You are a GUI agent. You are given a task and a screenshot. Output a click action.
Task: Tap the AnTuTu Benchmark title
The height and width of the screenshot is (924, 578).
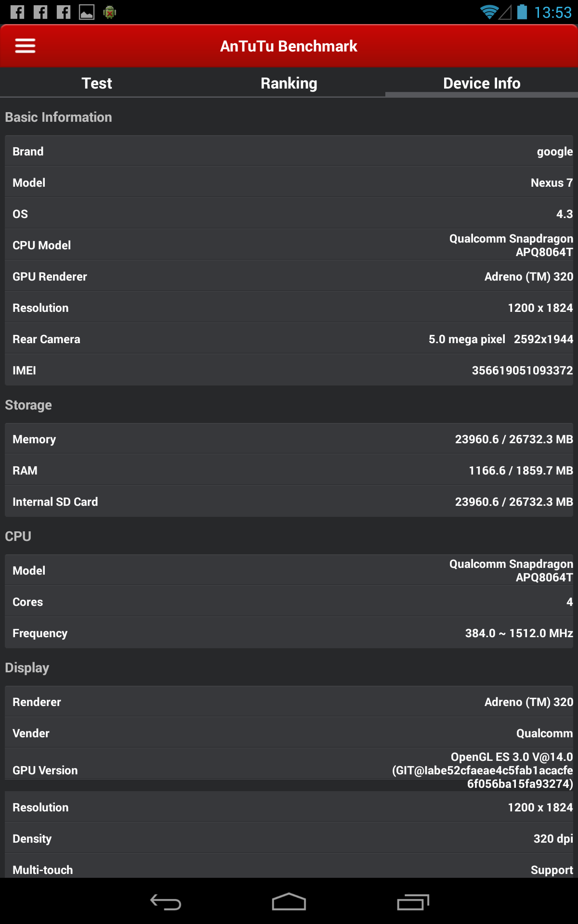(289, 46)
